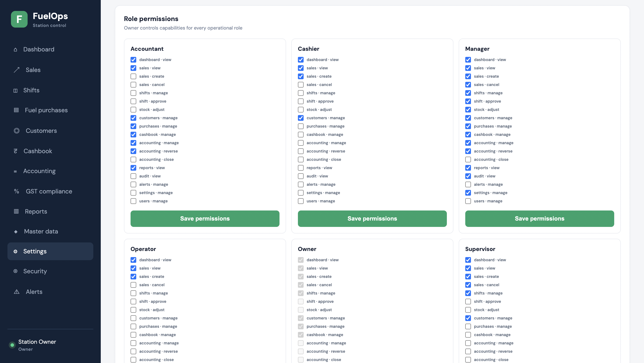Tick audit view for Accountant
644x363 pixels.
[133, 176]
